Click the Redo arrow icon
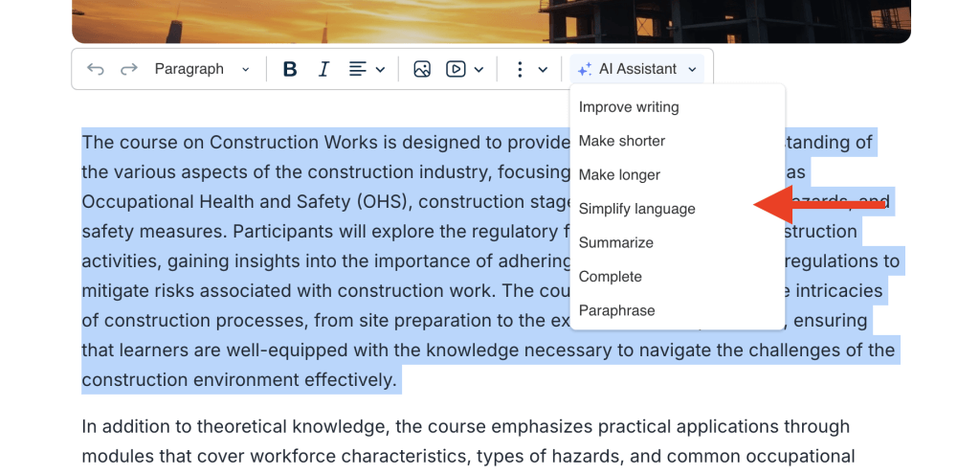The image size is (980, 475). click(129, 69)
